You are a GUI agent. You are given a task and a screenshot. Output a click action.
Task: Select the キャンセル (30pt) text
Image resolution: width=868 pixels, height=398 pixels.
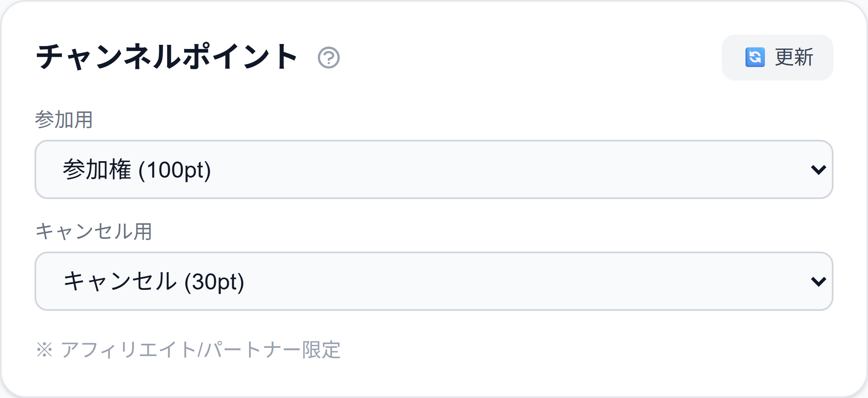point(154,282)
